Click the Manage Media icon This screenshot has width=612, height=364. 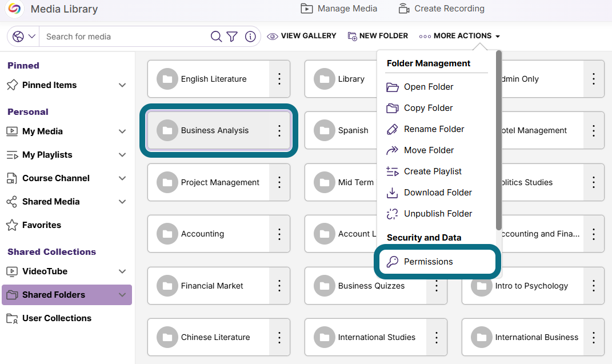(307, 9)
